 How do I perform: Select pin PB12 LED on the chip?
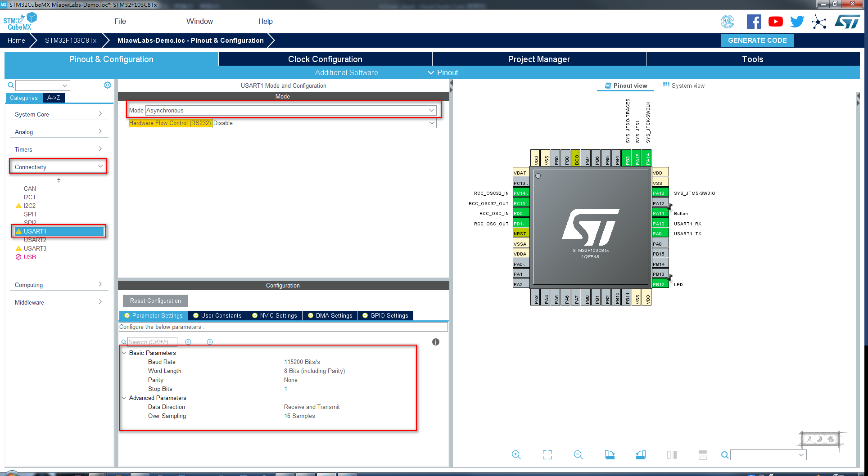point(660,284)
